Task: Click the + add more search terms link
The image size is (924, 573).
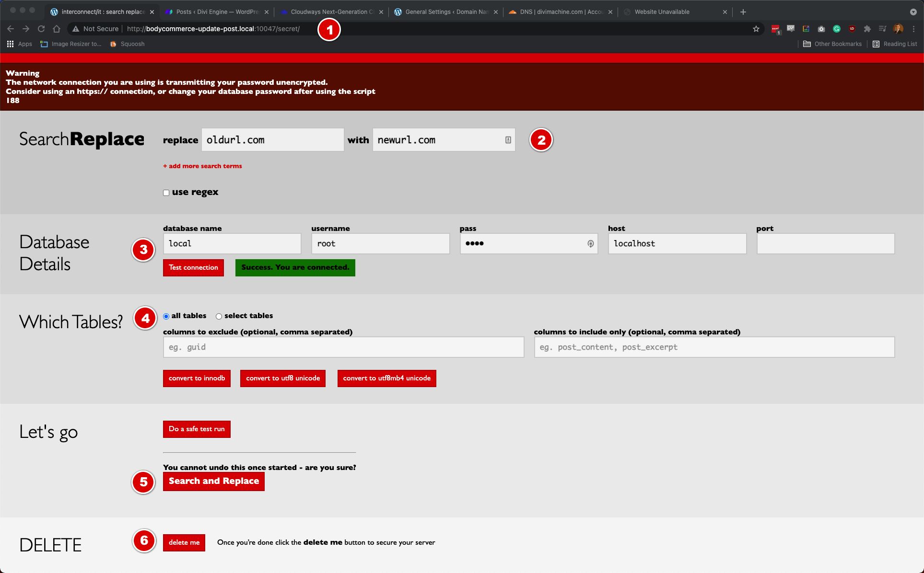Action: click(x=202, y=166)
